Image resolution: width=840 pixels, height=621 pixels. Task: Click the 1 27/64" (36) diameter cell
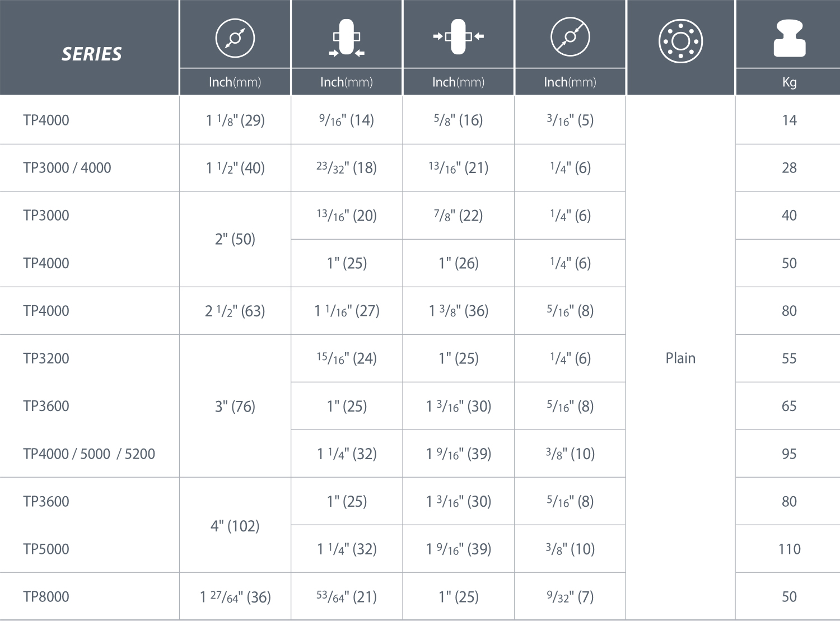(235, 596)
